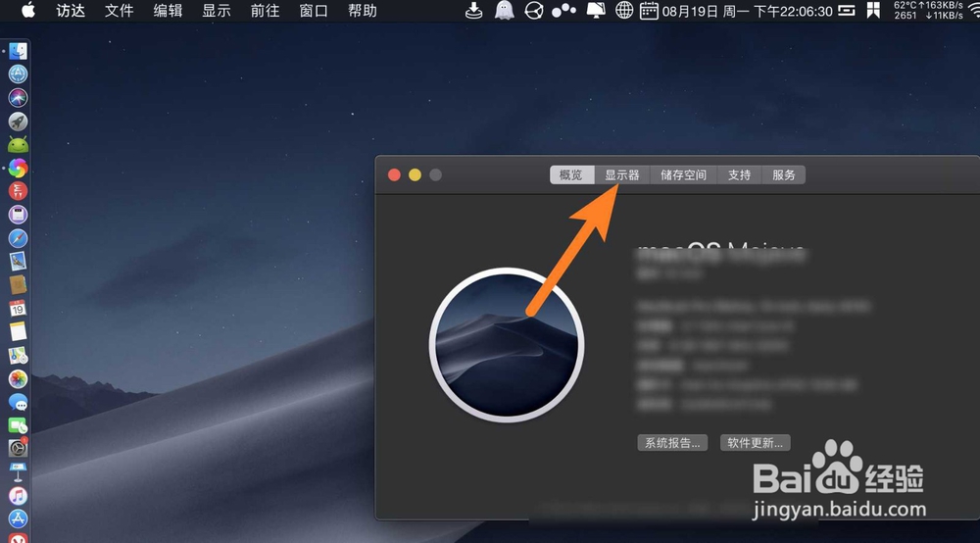Open FaceTime from the Dock
This screenshot has width=980, height=543.
pos(18,425)
